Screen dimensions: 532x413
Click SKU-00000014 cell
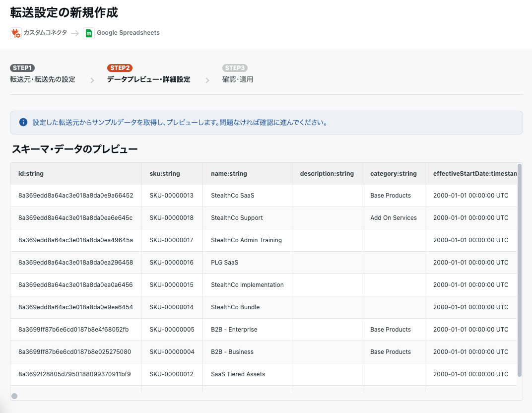coord(171,307)
